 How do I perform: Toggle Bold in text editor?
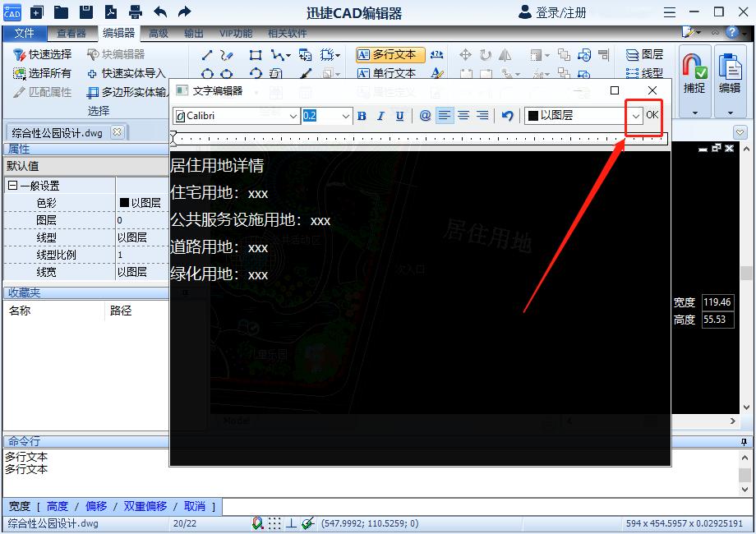pos(362,116)
